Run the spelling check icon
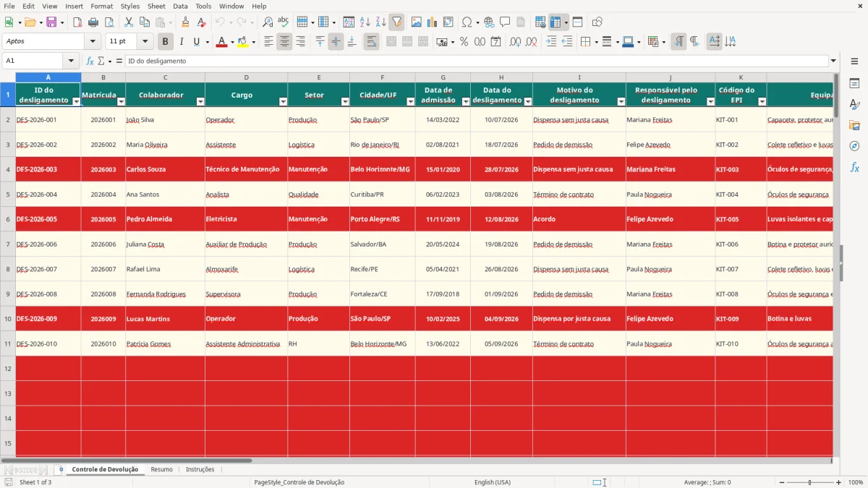The image size is (868, 488). click(284, 22)
